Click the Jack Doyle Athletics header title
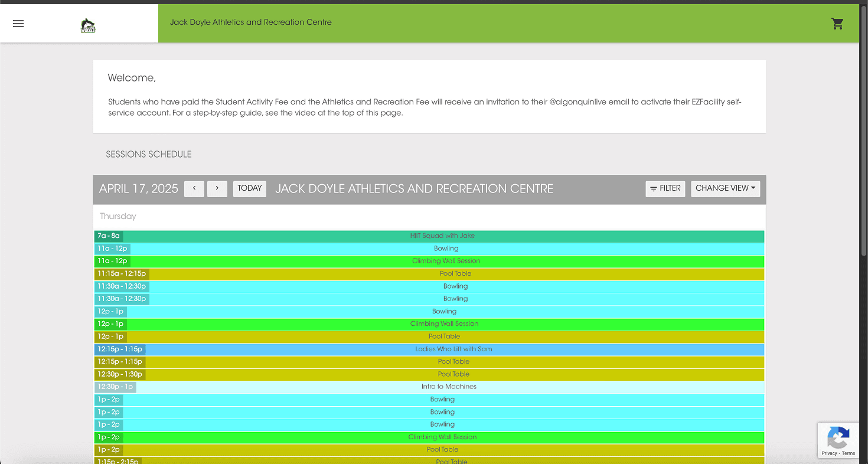Image resolution: width=868 pixels, height=464 pixels. click(x=251, y=22)
